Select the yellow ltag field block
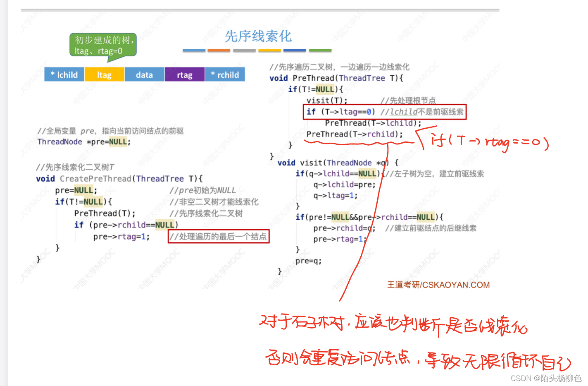588x386 pixels. [x=104, y=74]
